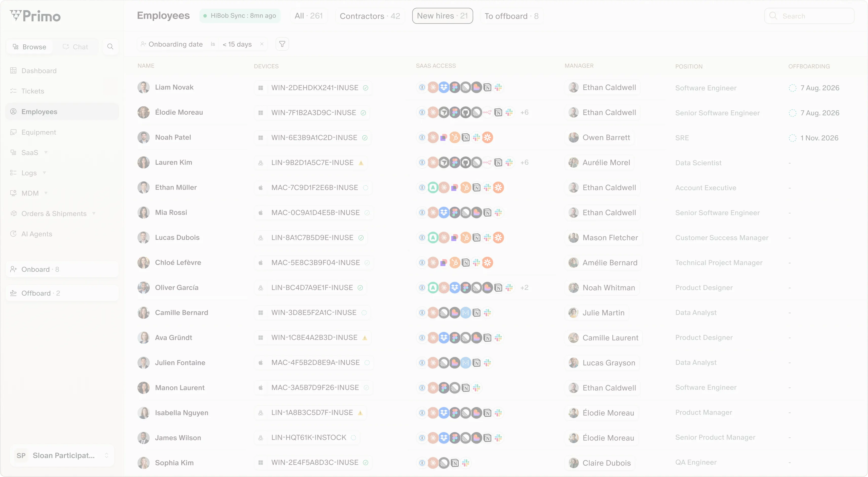Change the '< 15 days' filter value
Image resolution: width=868 pixels, height=477 pixels.
pos(237,44)
